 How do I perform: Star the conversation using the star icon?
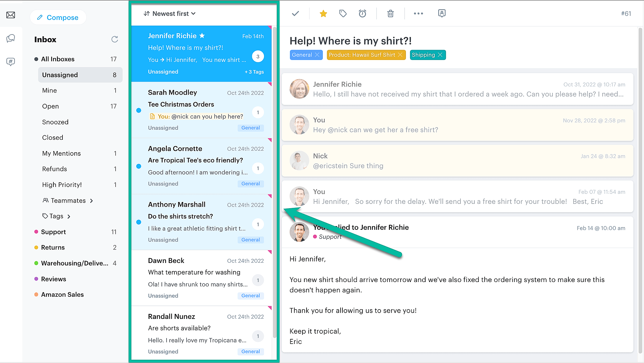point(323,13)
